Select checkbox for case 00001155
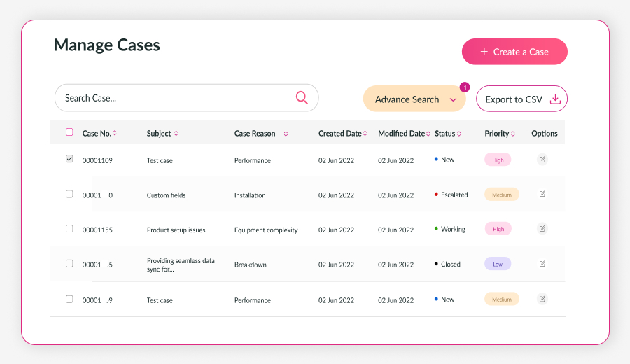The width and height of the screenshot is (630, 364). click(x=69, y=228)
